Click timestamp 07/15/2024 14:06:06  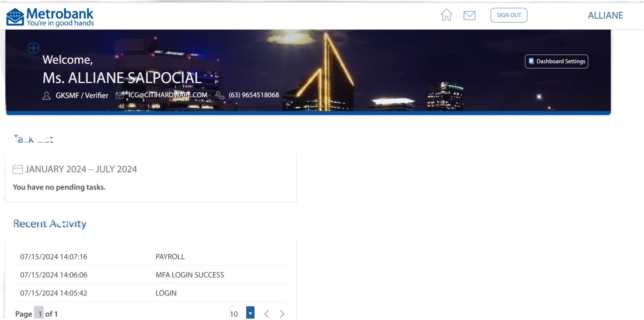pyautogui.click(x=54, y=275)
